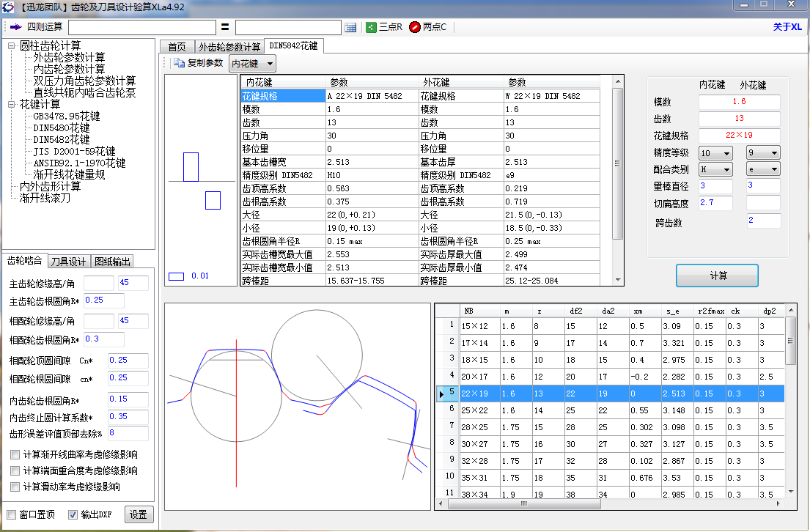
Task: Click the green 三点R icon
Action: pyautogui.click(x=371, y=27)
